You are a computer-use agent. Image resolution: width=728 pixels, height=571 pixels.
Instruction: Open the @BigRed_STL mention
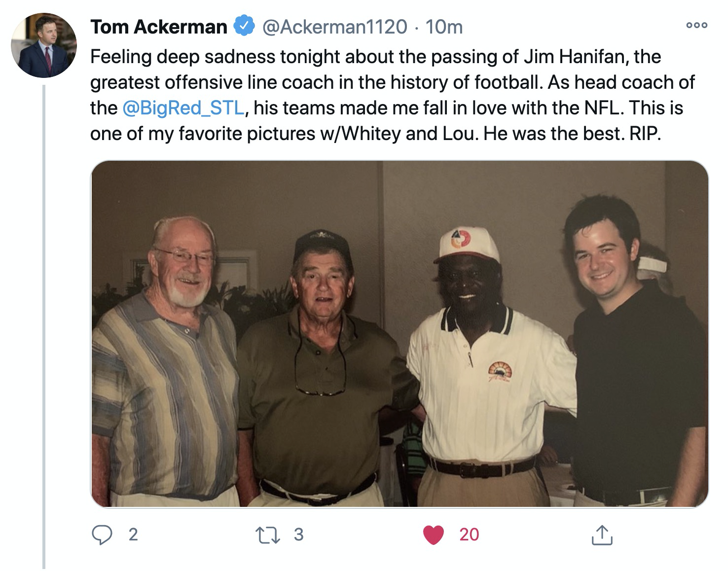pyautogui.click(x=183, y=108)
